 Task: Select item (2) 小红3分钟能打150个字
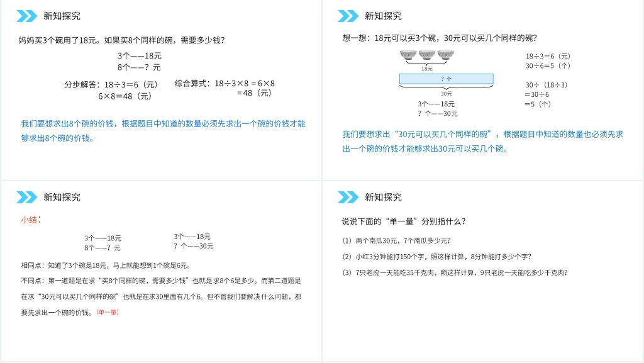[436, 257]
